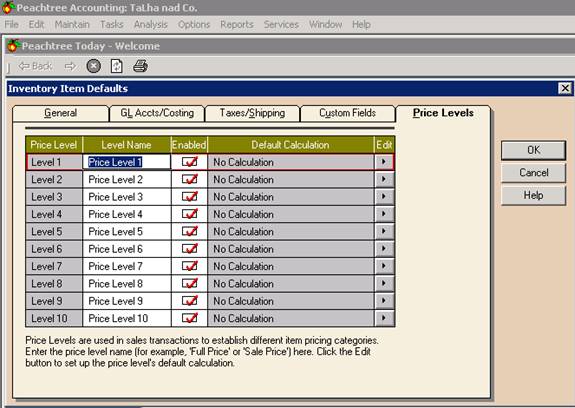The image size is (575, 408).
Task: Open the Services menu
Action: pos(281,25)
